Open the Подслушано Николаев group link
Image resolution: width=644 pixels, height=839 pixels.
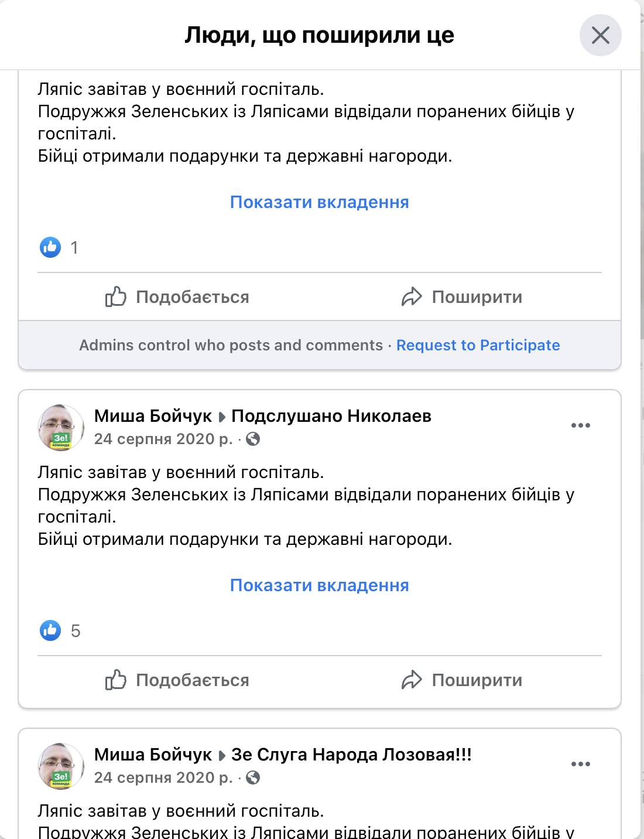click(331, 416)
